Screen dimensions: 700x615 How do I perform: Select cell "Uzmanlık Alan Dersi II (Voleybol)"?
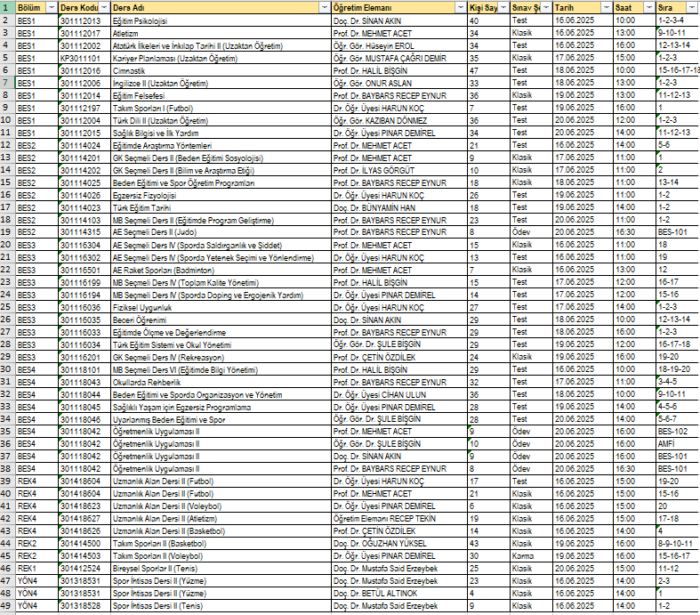click(x=221, y=506)
